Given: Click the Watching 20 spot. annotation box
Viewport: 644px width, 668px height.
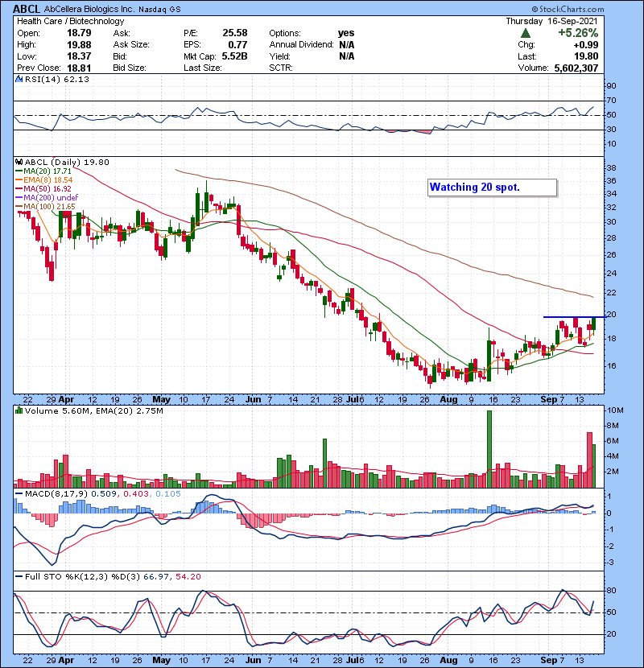Looking at the screenshot, I should (493, 188).
